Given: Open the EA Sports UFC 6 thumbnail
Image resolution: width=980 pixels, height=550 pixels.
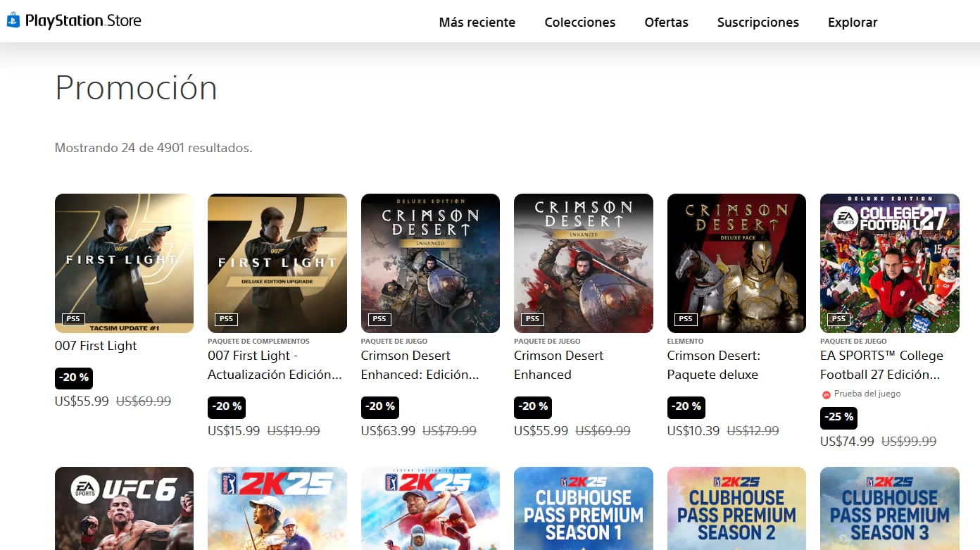Looking at the screenshot, I should coord(124,508).
